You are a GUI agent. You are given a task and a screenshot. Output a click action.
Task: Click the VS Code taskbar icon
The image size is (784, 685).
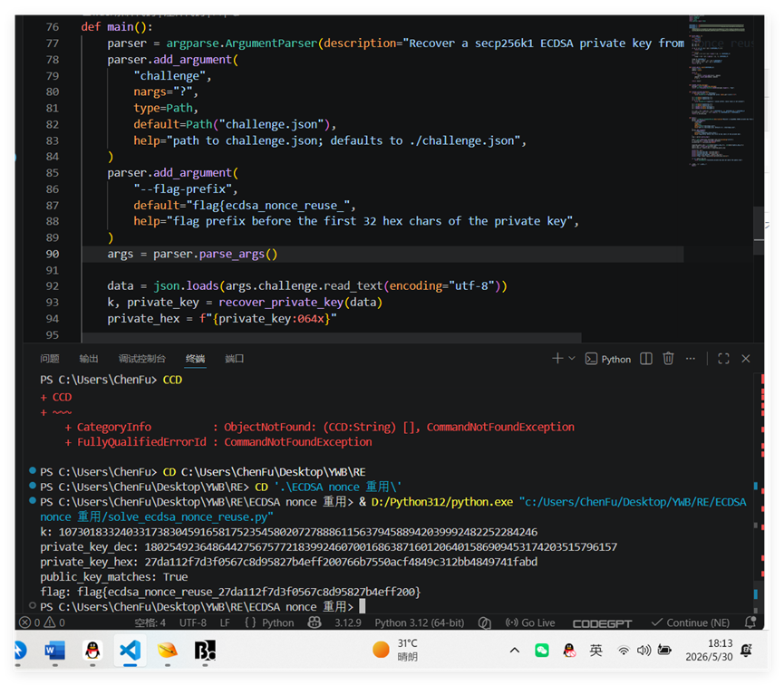click(x=130, y=651)
